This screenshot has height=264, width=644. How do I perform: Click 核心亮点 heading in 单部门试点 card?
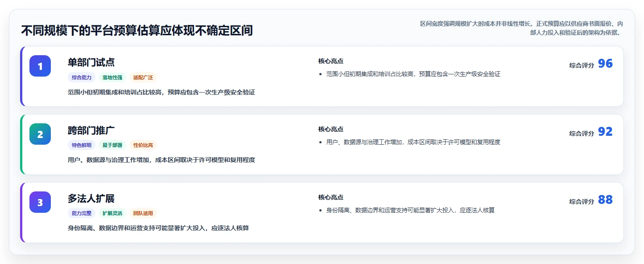tap(330, 61)
